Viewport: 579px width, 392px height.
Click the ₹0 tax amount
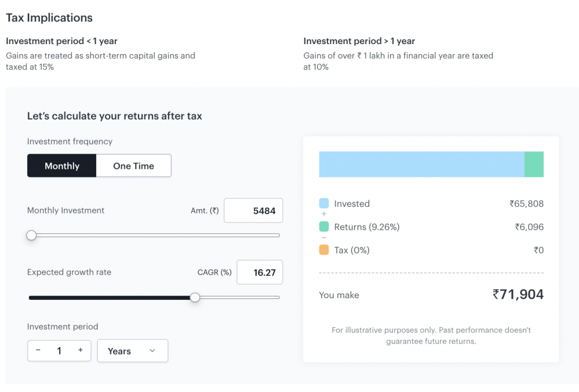539,250
